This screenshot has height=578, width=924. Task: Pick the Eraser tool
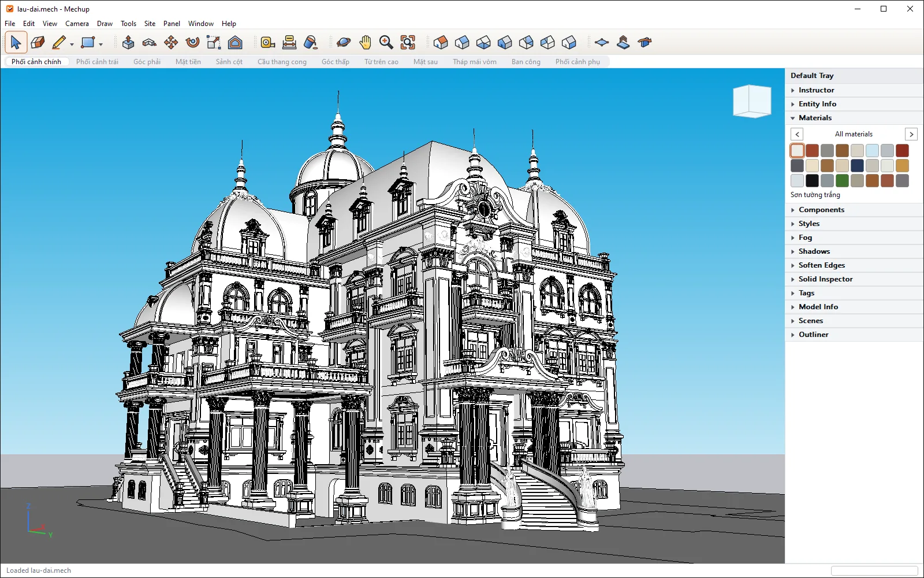38,42
